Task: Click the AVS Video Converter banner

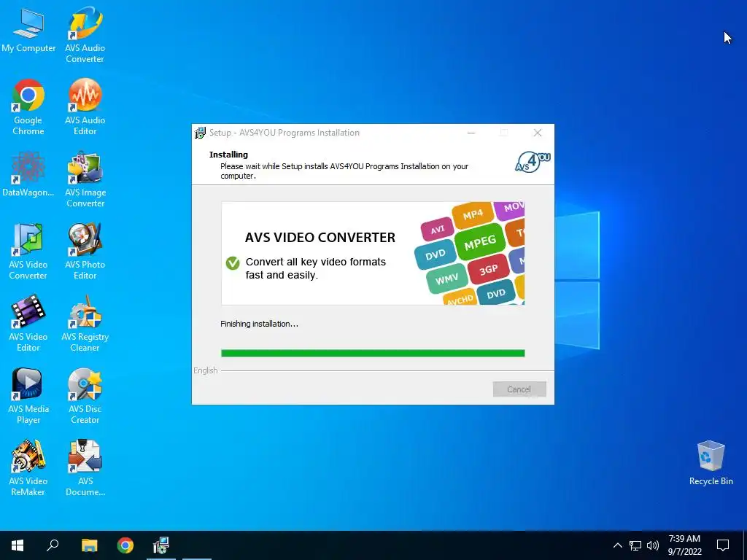Action: 373,253
